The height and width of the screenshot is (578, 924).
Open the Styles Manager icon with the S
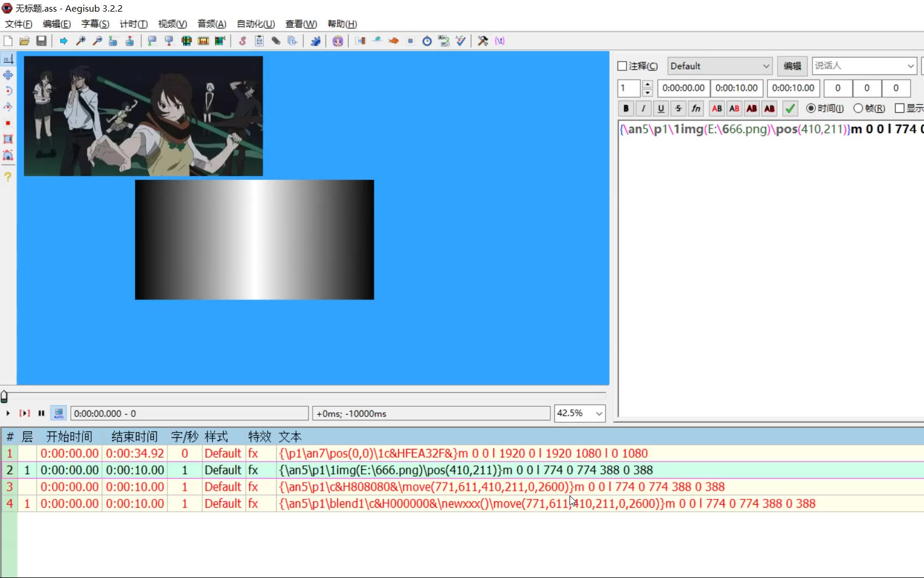pos(242,41)
